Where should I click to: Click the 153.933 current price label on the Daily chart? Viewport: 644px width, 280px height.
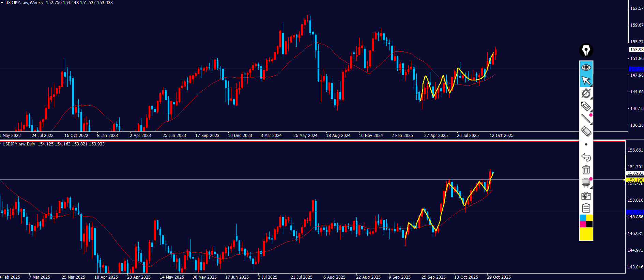pos(635,173)
